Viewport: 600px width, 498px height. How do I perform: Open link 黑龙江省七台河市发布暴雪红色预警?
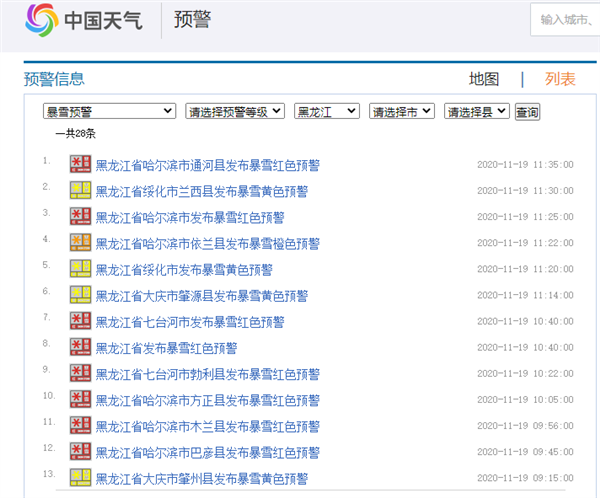coord(190,322)
